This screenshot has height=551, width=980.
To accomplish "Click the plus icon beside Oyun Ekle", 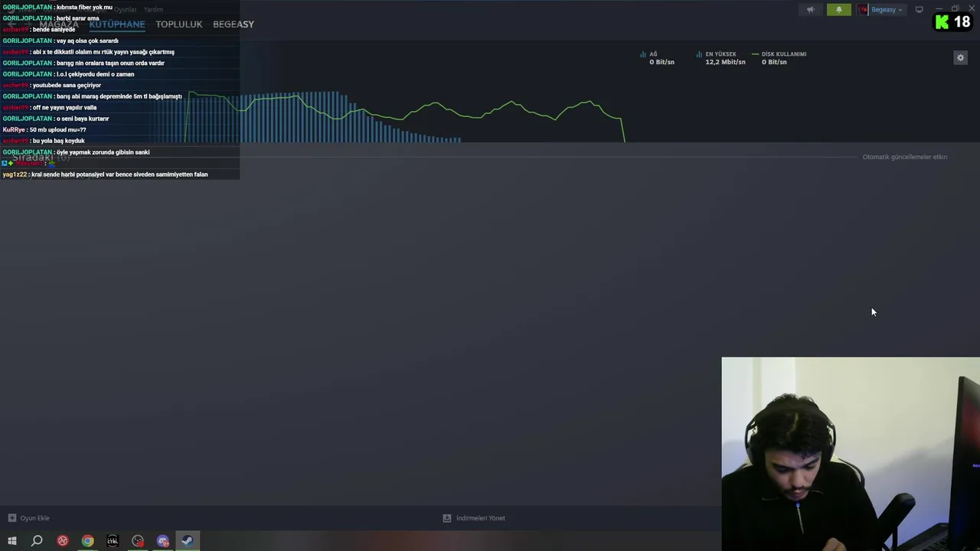I will point(11,518).
